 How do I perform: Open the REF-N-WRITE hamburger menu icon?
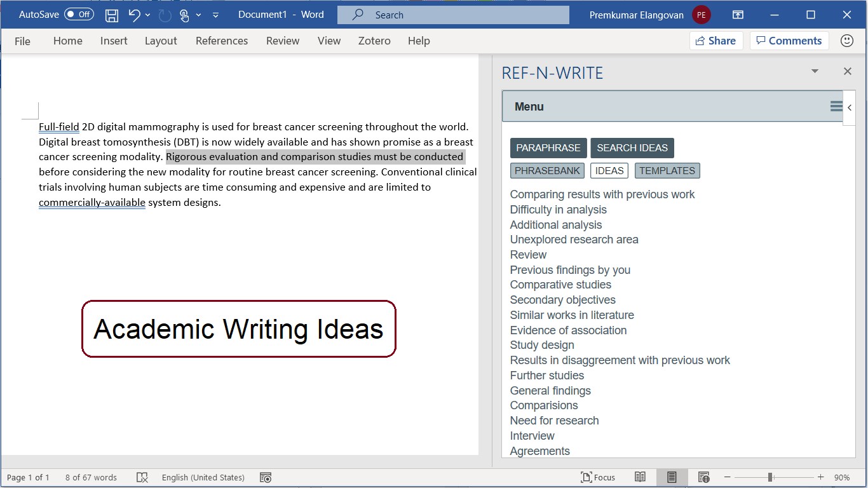click(x=836, y=107)
